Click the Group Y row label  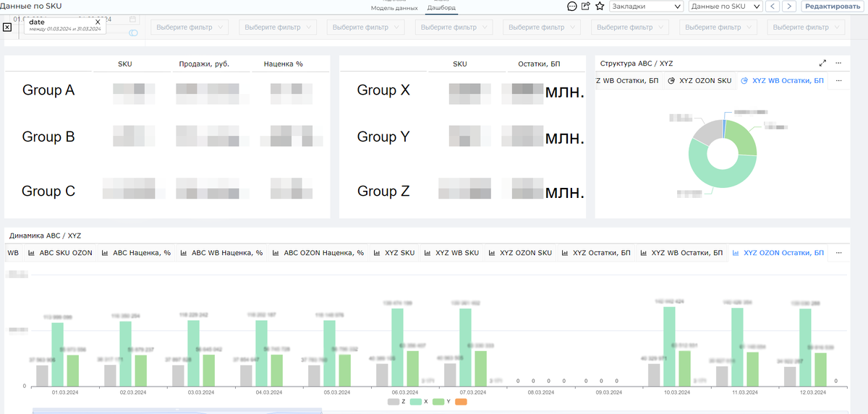pos(383,137)
